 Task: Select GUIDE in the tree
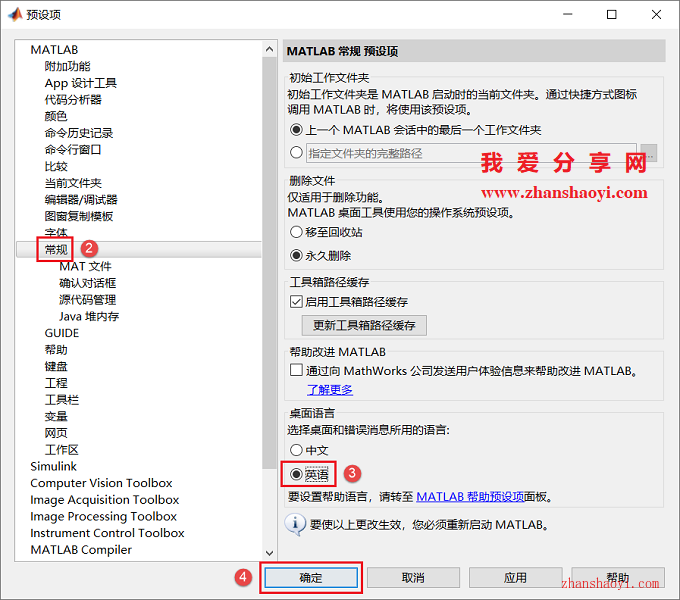(x=62, y=333)
